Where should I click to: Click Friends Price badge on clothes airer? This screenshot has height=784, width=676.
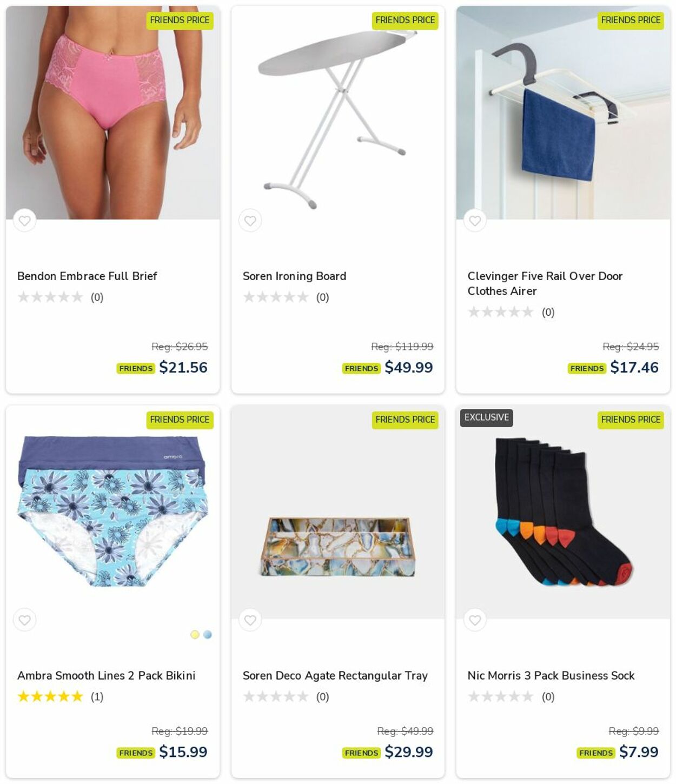[631, 21]
